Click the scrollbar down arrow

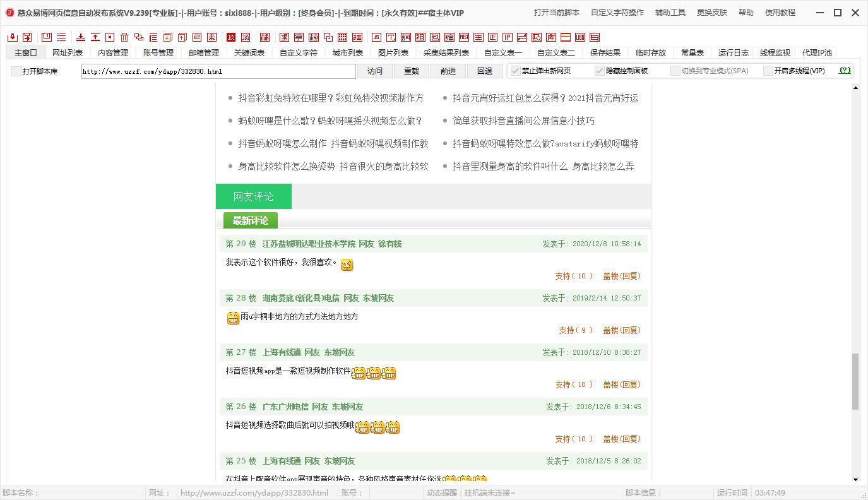(855, 480)
